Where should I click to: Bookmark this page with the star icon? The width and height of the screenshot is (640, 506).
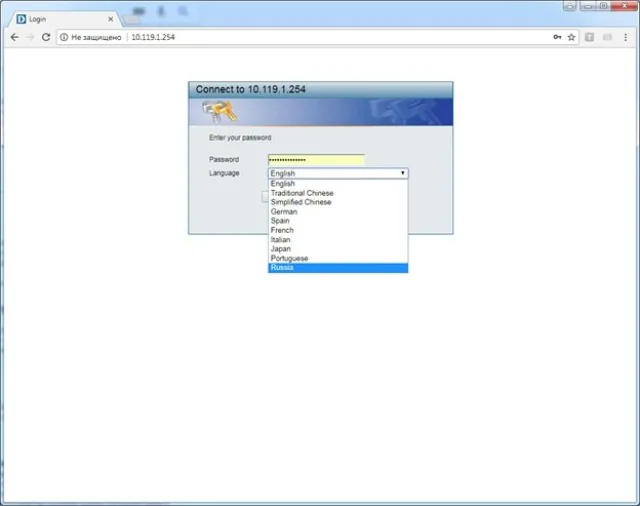point(571,37)
